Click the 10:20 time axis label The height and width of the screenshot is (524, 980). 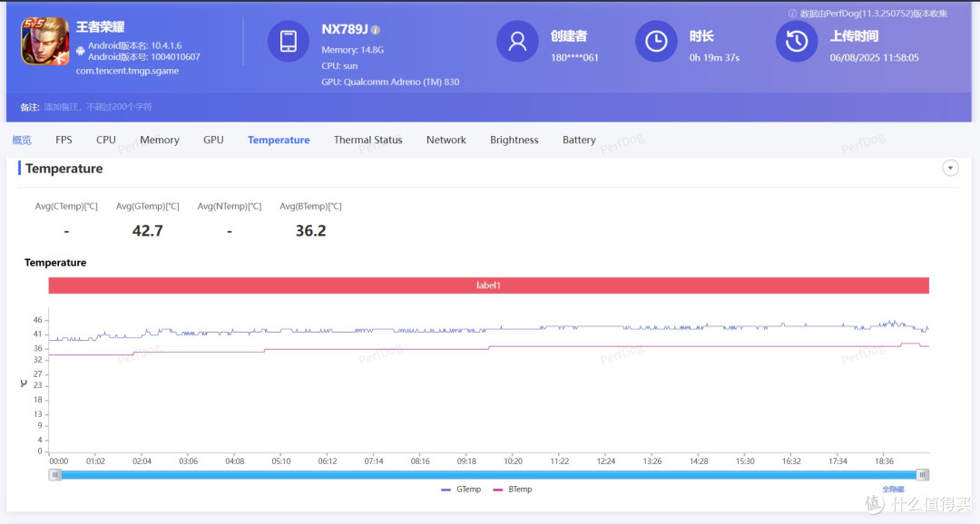coord(513,461)
